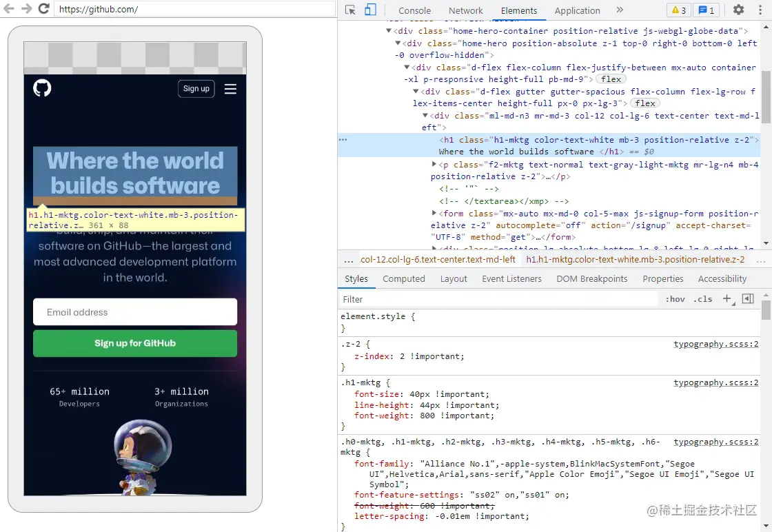
Task: Focus the github.com address bar
Action: 194,9
